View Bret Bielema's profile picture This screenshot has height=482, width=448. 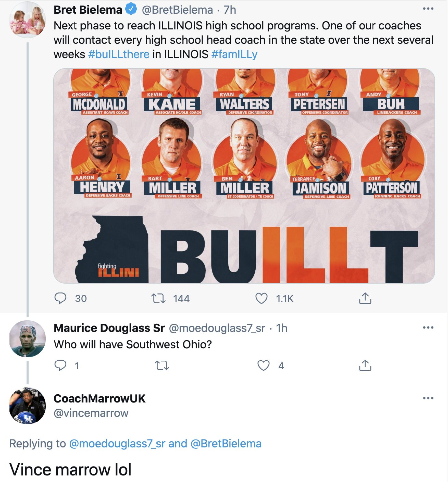pos(27,20)
